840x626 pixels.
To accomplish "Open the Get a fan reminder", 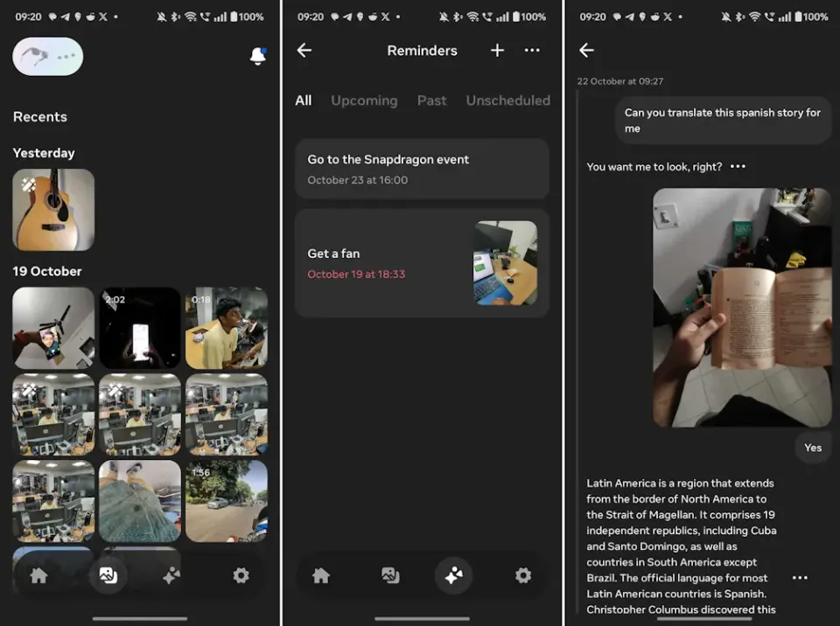I will click(x=422, y=263).
